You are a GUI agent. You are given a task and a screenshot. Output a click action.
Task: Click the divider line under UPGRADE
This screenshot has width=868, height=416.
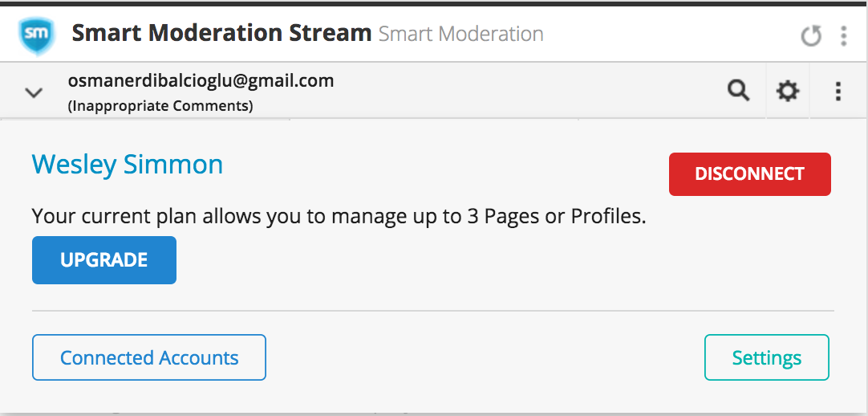pyautogui.click(x=433, y=311)
